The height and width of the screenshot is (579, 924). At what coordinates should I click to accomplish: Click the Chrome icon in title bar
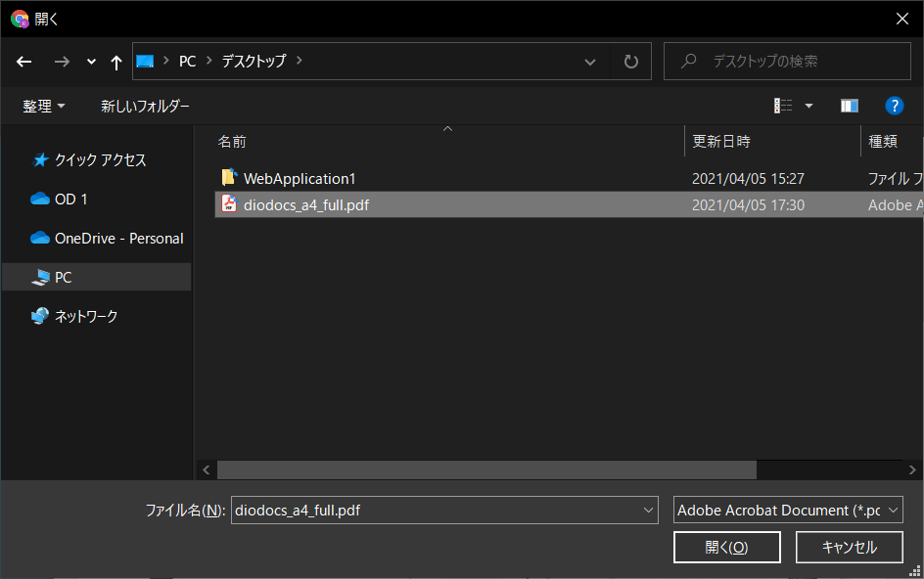pos(20,19)
